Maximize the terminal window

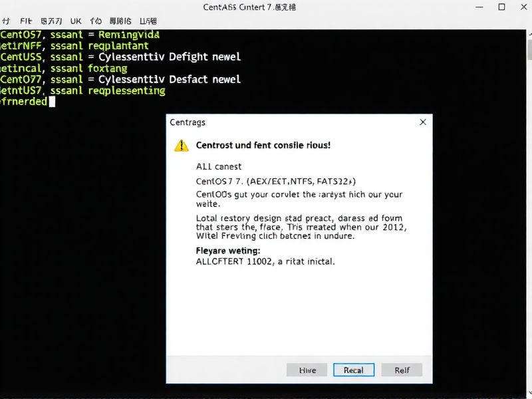click(x=502, y=7)
